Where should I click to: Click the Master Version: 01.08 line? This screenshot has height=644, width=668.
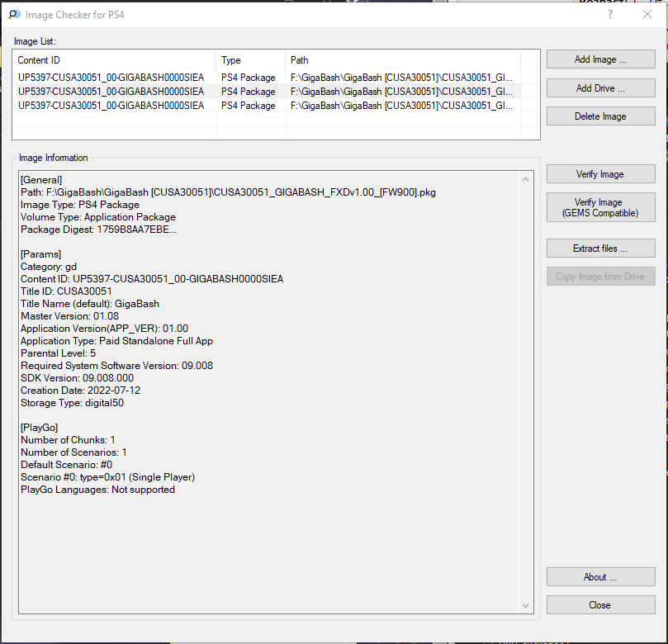[70, 316]
